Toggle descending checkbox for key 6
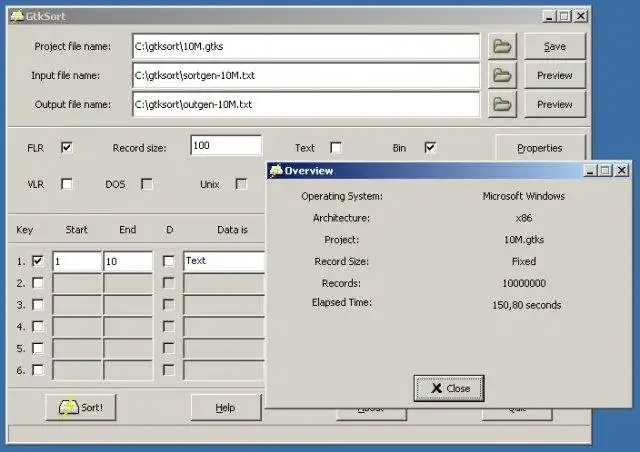This screenshot has width=640, height=452. tap(169, 370)
